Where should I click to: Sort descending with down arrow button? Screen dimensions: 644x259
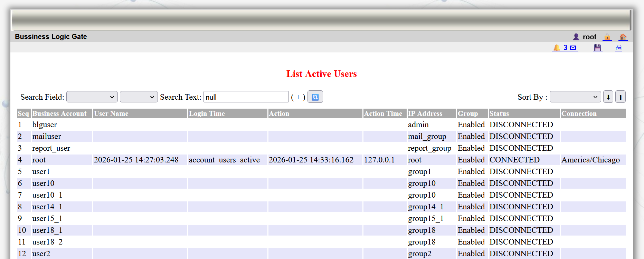(608, 97)
